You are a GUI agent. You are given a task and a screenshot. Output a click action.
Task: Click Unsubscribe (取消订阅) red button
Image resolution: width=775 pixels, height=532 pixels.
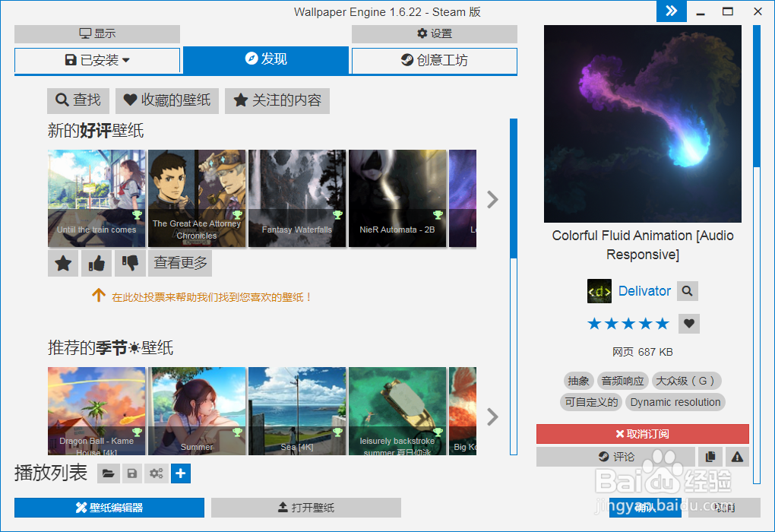click(643, 434)
